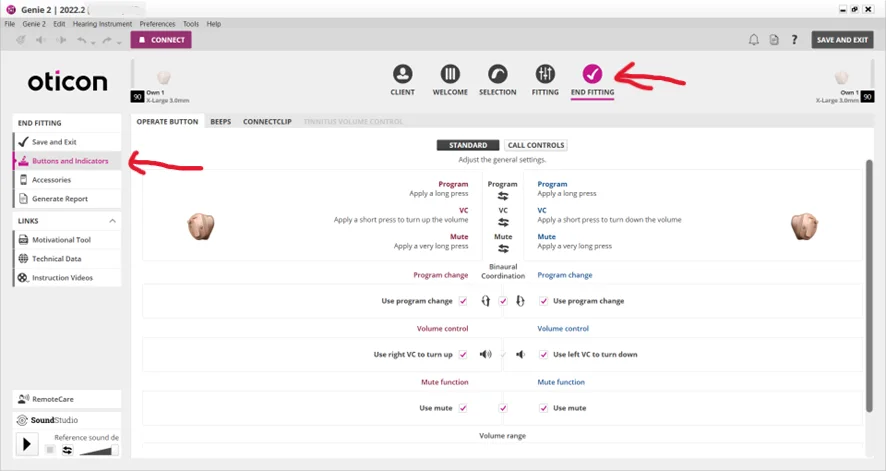The height and width of the screenshot is (471, 886).
Task: Open notifications bell icon
Action: [754, 40]
